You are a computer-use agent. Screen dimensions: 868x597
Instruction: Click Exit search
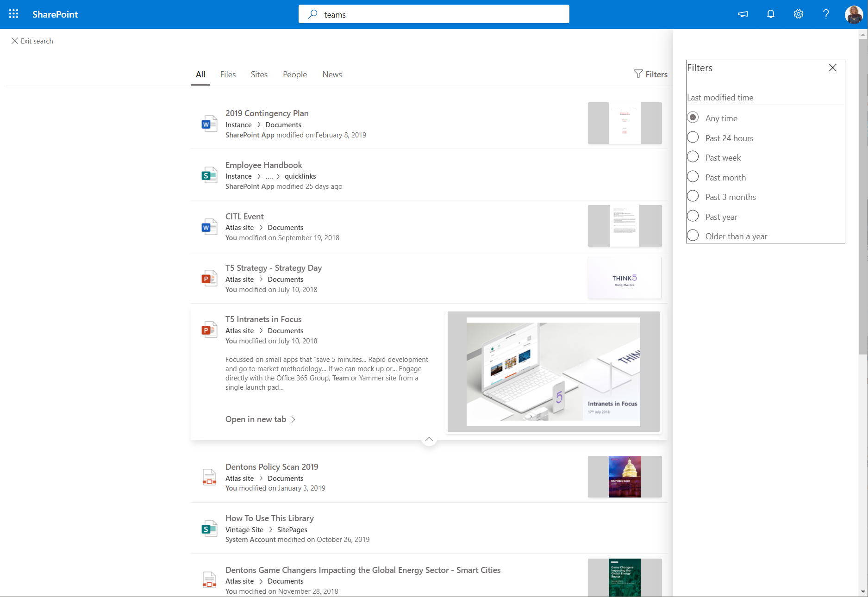[32, 41]
